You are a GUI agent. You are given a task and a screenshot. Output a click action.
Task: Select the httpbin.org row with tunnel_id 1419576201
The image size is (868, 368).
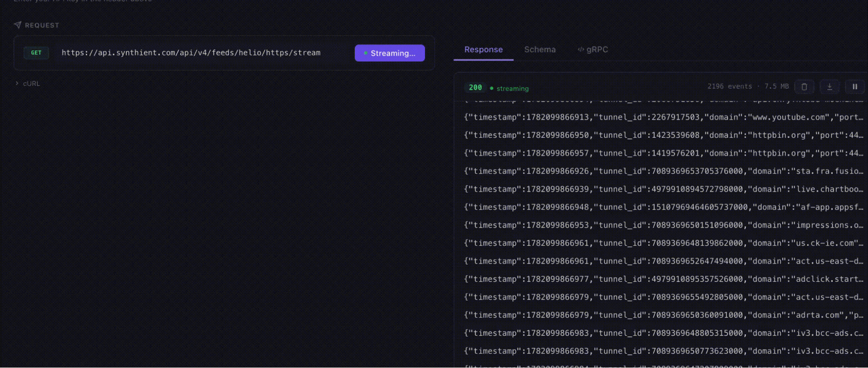[x=663, y=153]
